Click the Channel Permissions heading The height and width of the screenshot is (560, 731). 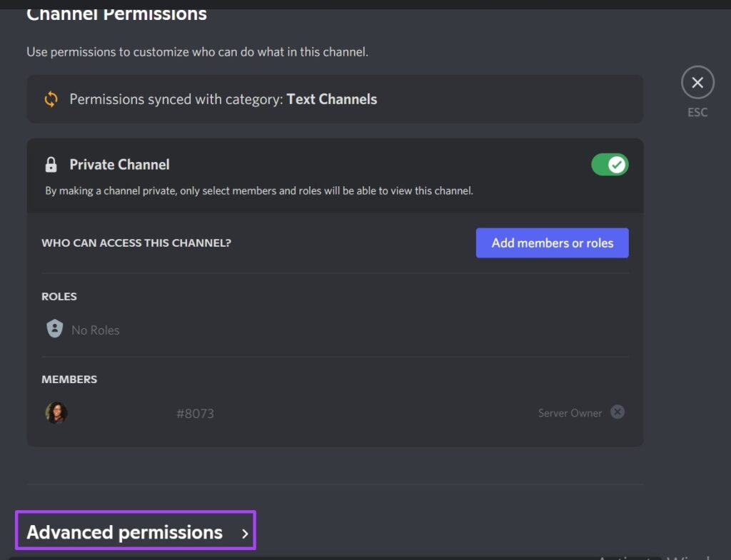(116, 14)
